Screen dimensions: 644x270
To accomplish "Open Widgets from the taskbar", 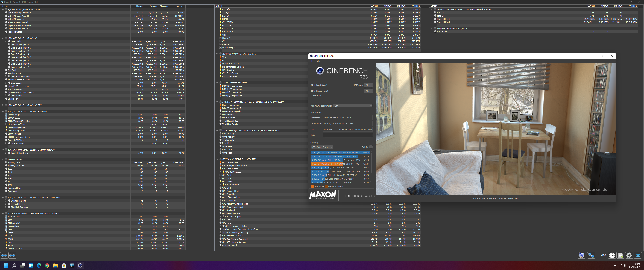I will click(31, 265).
